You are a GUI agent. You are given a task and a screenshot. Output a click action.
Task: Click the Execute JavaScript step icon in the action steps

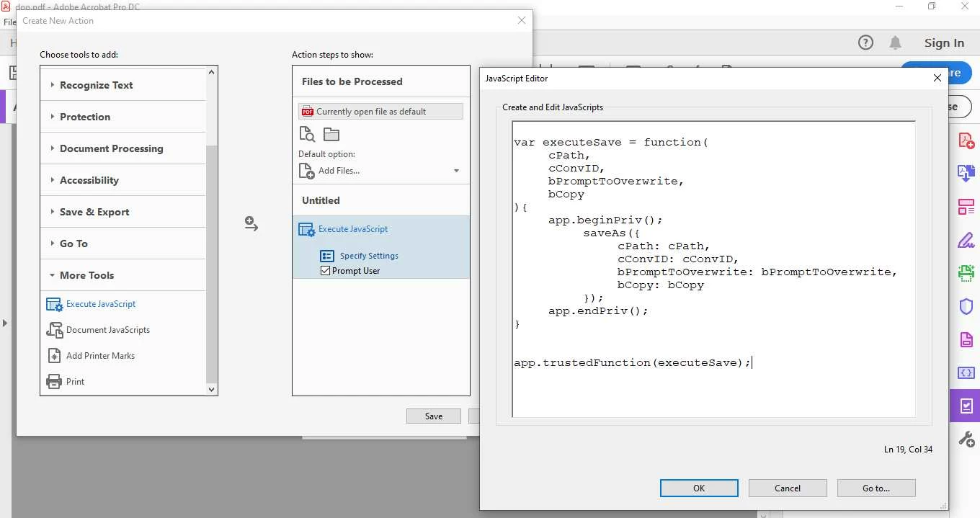[306, 229]
